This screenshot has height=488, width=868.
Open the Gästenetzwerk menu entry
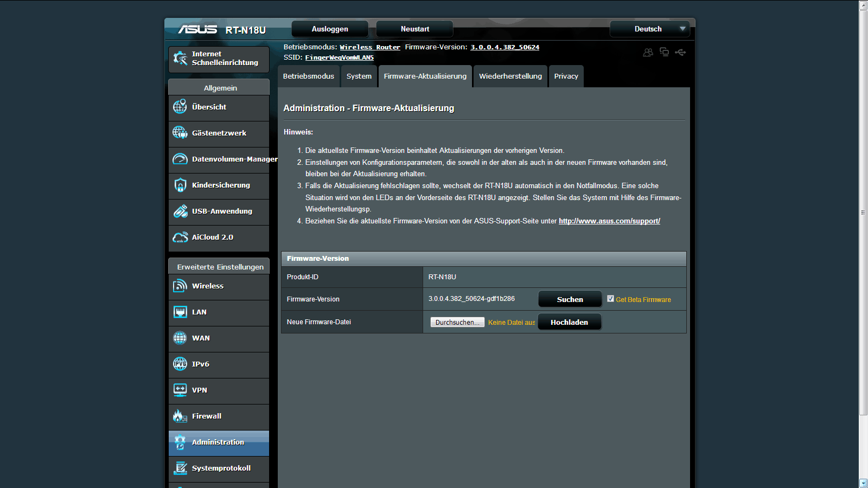(x=219, y=133)
